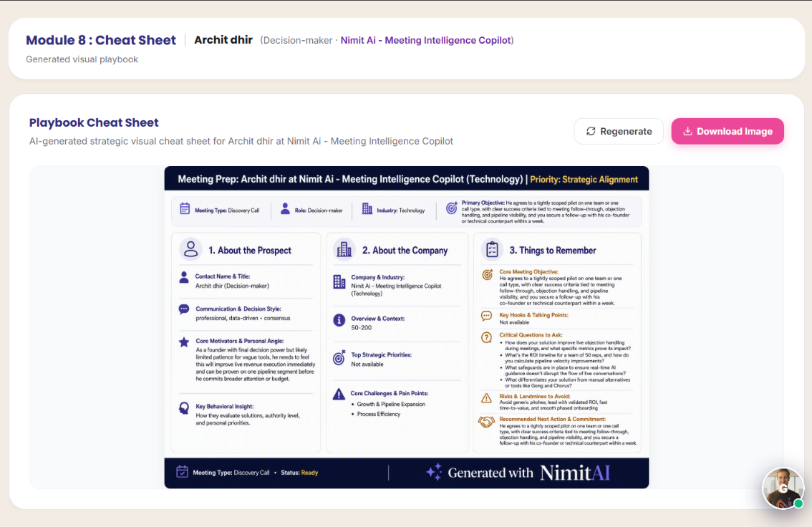Click the Generated visual playbook subtitle
This screenshot has width=812, height=527.
(x=82, y=59)
